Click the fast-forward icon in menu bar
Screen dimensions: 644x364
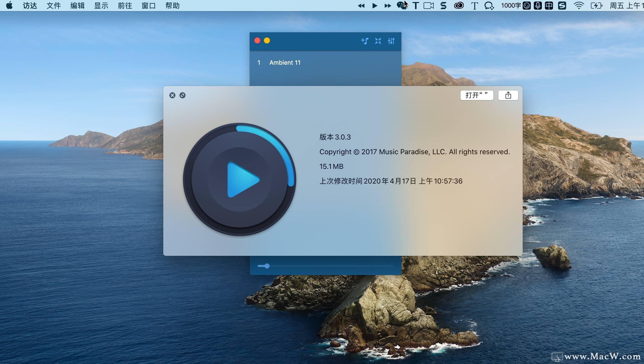point(388,6)
